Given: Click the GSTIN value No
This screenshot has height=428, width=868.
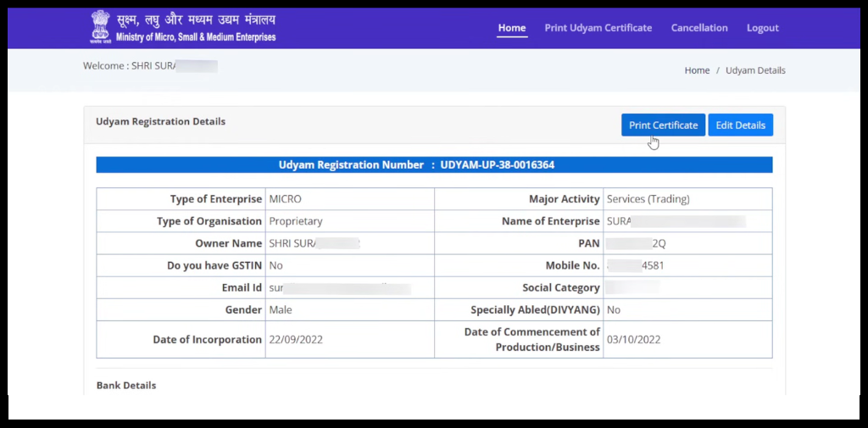Looking at the screenshot, I should pyautogui.click(x=275, y=266).
